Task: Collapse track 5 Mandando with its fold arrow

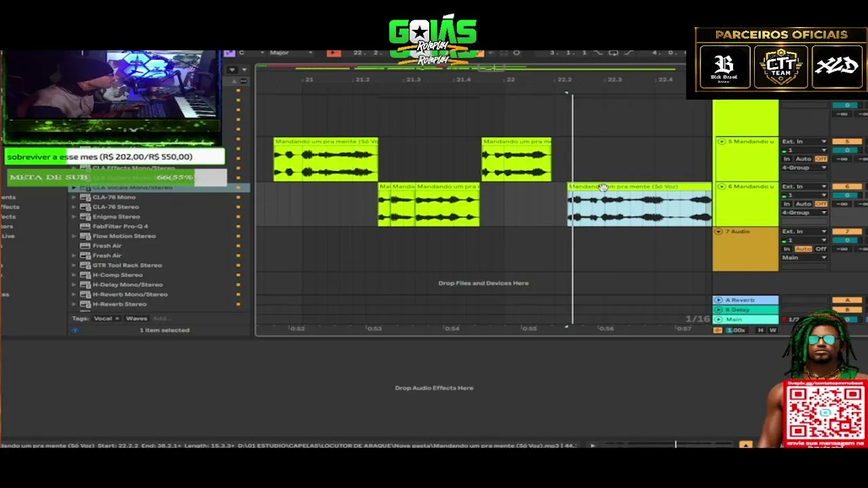Action: (x=721, y=142)
